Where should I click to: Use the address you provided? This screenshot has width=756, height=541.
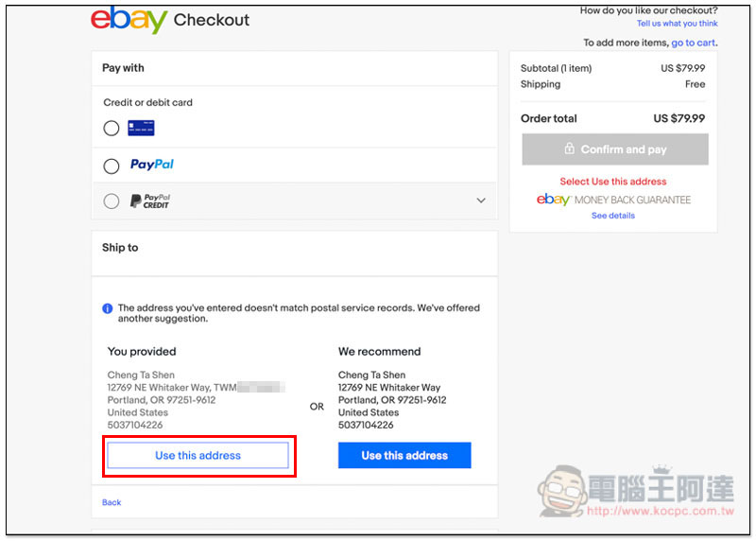pos(198,456)
